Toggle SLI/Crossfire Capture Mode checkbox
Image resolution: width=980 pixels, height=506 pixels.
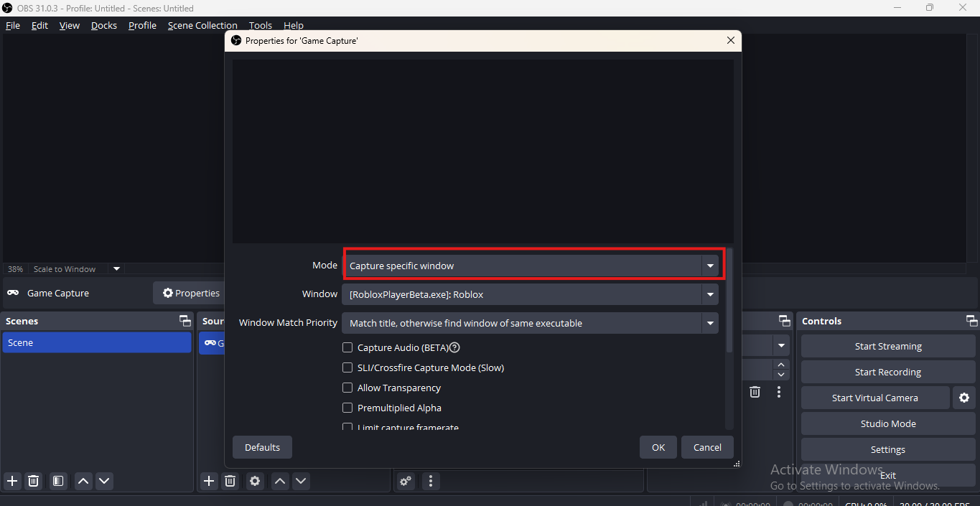tap(347, 367)
